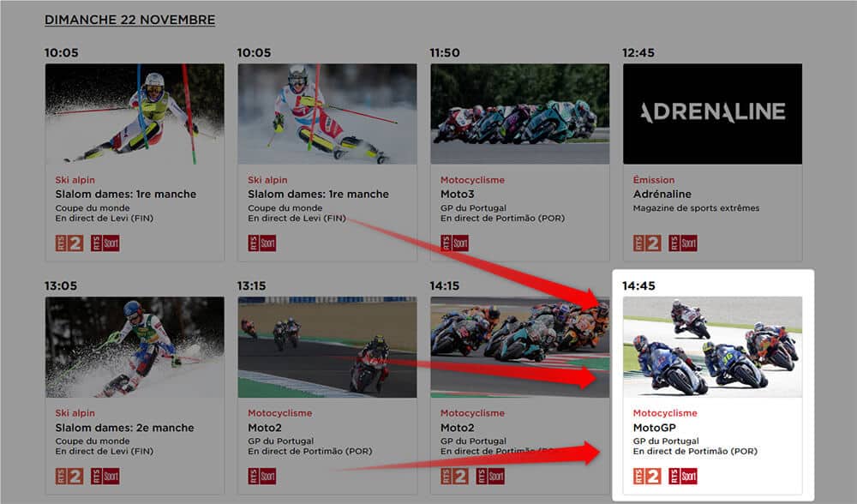The height and width of the screenshot is (504, 857).
Task: Open the ADRENALINE black logo thumbnail
Action: click(713, 114)
